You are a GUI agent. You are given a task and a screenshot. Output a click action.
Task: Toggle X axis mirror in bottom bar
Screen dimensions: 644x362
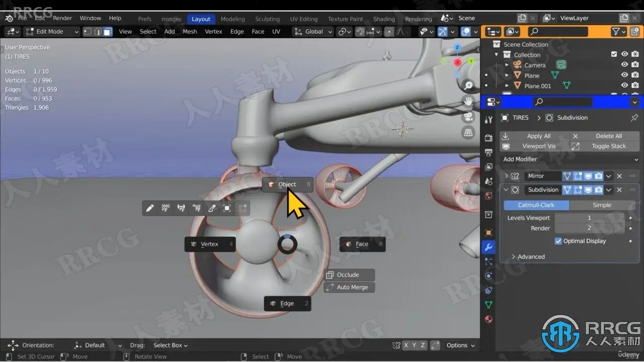(406, 345)
